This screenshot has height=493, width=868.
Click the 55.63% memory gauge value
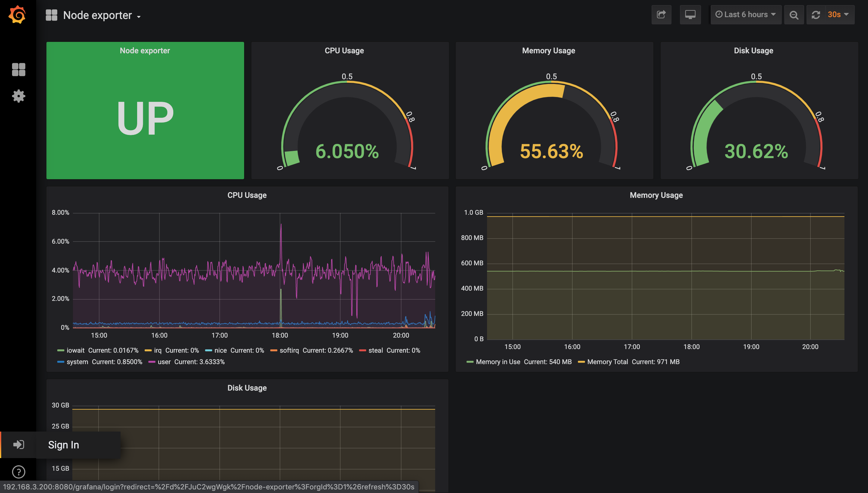coord(552,151)
